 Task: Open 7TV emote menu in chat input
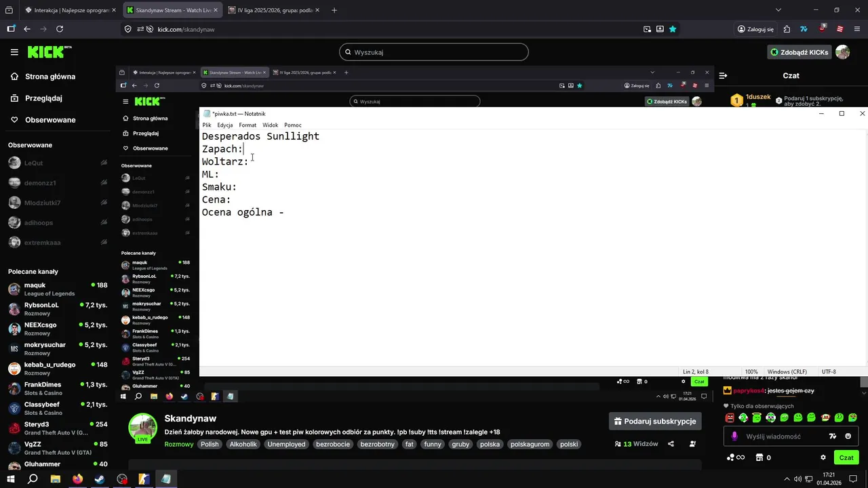(x=833, y=436)
